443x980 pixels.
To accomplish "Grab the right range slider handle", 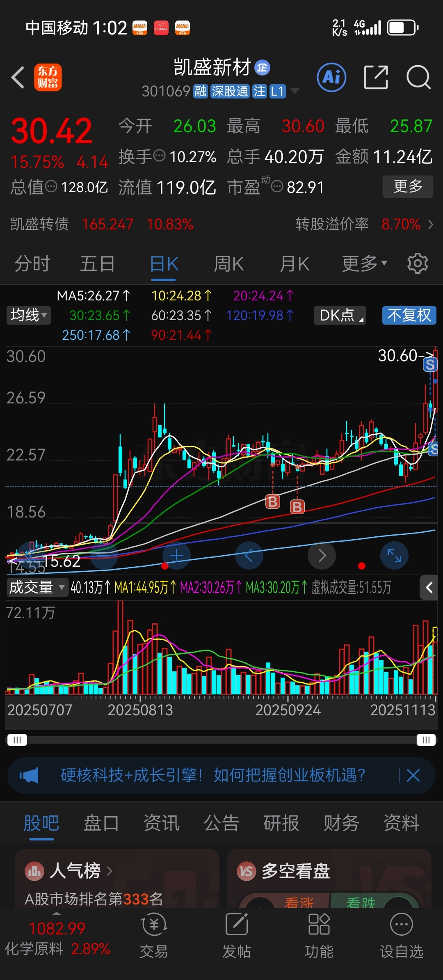I will [x=426, y=740].
